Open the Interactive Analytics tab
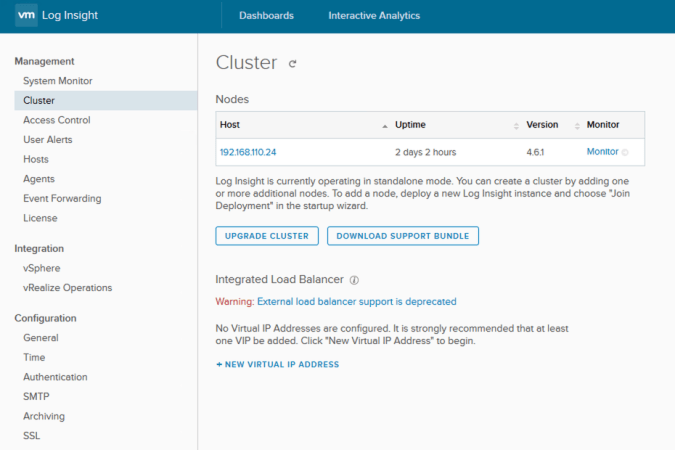The width and height of the screenshot is (675, 450). point(374,16)
